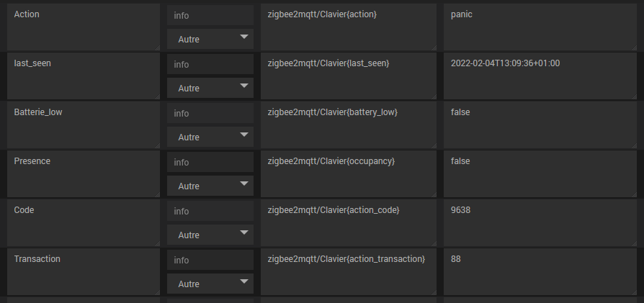This screenshot has width=644, height=303.
Task: Open the Autre dropdown in the Code row
Action: click(x=210, y=235)
